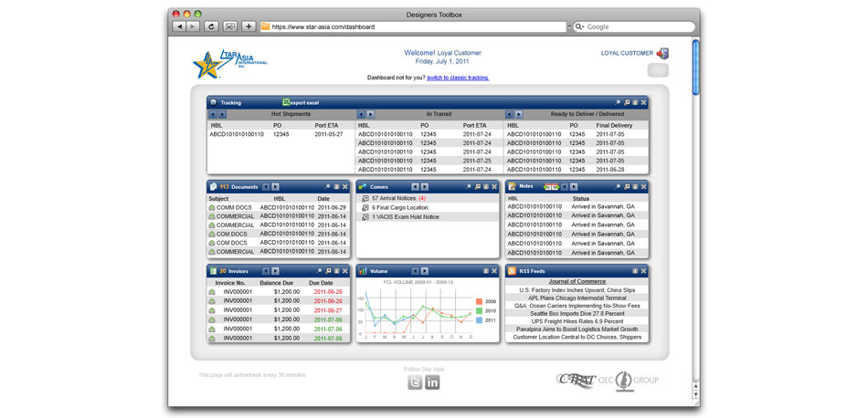Open the Tracking panel magnifier search icon
The image size is (868, 418).
pos(618,103)
